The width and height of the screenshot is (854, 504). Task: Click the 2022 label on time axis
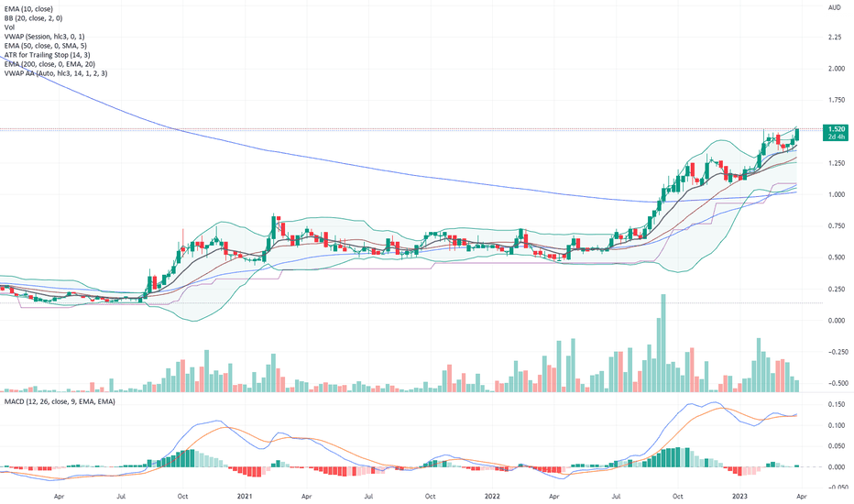click(x=492, y=497)
